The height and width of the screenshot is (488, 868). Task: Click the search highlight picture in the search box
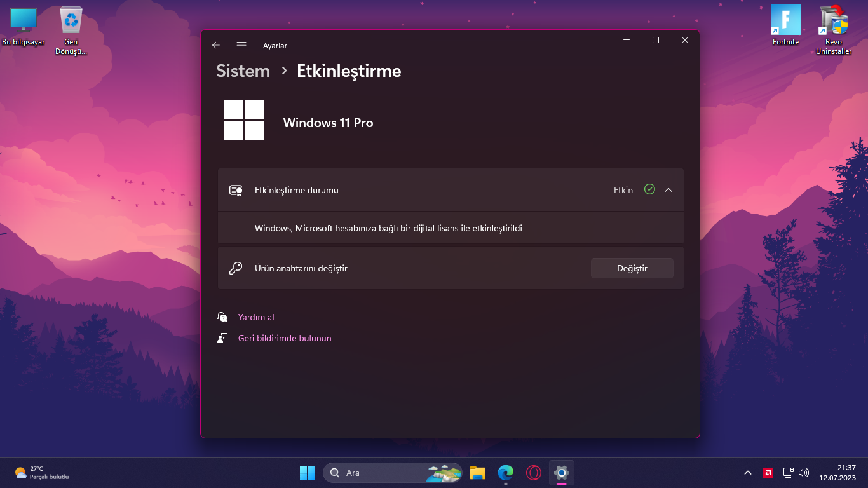[444, 473]
